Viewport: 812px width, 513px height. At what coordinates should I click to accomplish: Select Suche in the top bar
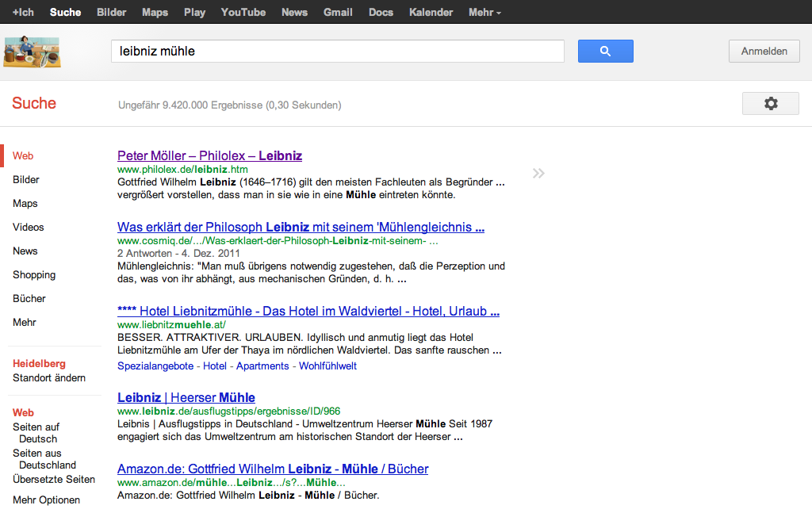point(65,13)
